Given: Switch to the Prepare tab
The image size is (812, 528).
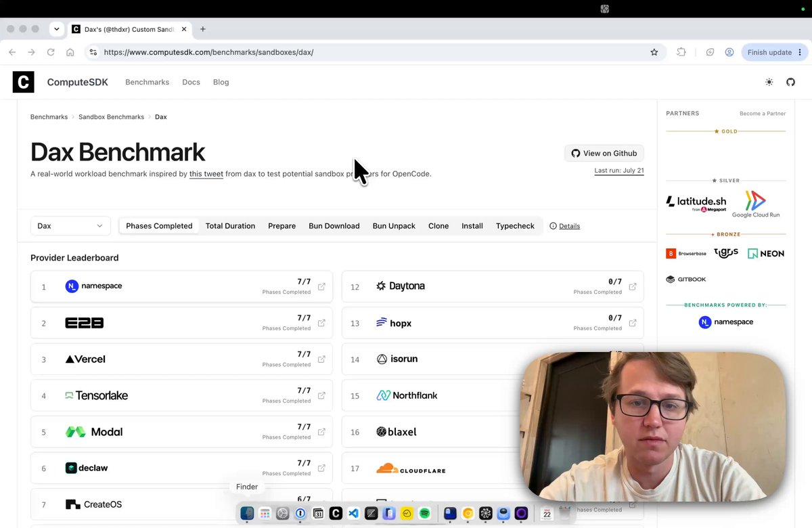Looking at the screenshot, I should click(281, 226).
